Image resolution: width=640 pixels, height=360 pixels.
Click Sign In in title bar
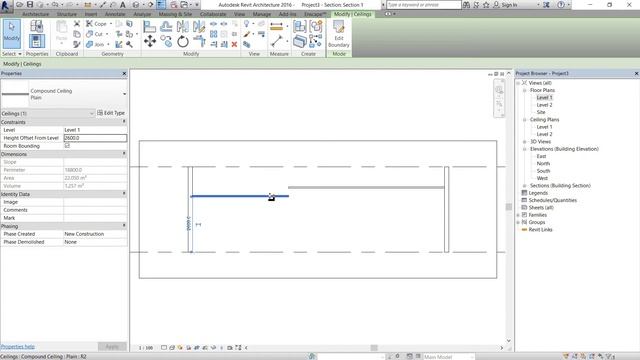point(506,5)
